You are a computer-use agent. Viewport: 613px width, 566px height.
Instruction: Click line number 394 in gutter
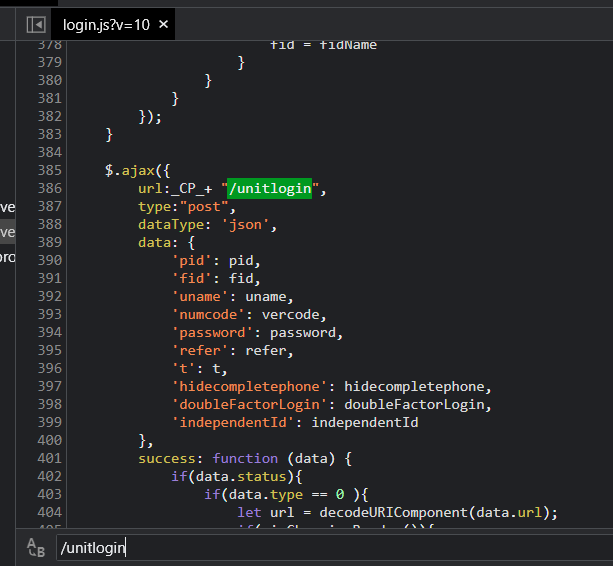[x=50, y=332]
